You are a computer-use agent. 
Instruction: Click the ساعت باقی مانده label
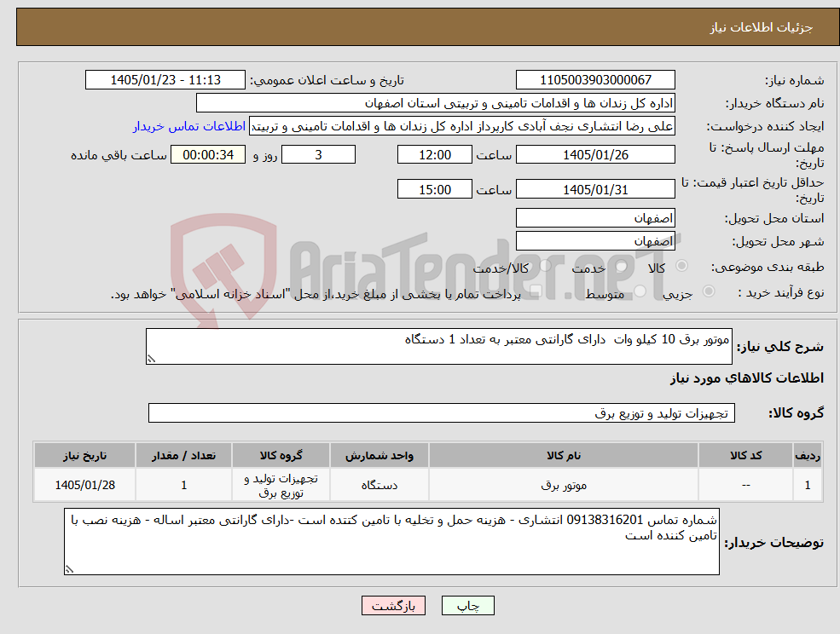click(119, 155)
